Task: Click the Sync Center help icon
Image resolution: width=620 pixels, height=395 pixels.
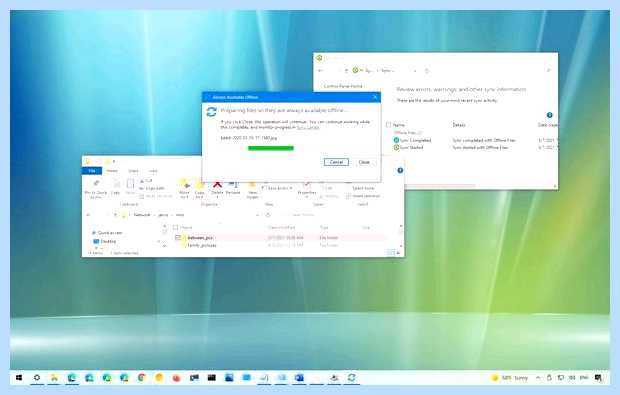Action: click(550, 115)
